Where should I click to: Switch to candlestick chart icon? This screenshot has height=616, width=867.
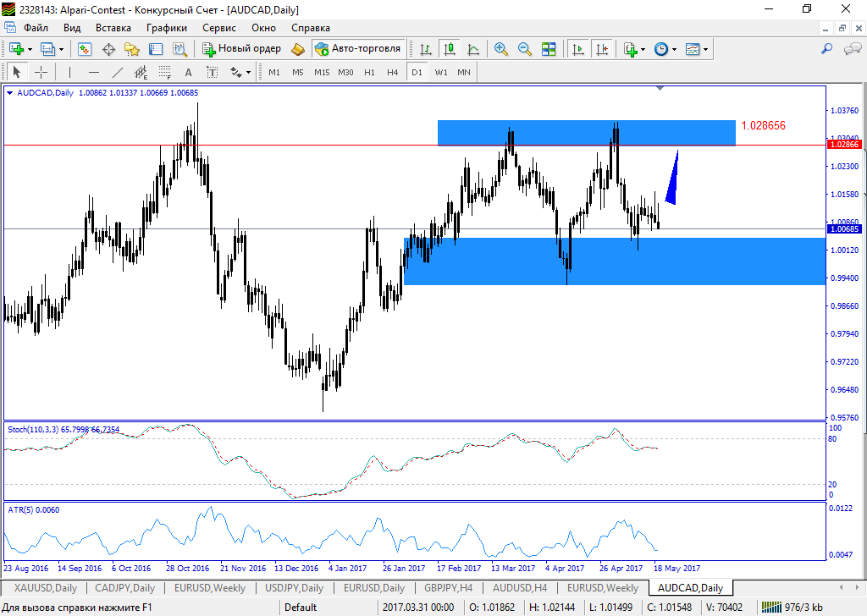click(x=450, y=49)
